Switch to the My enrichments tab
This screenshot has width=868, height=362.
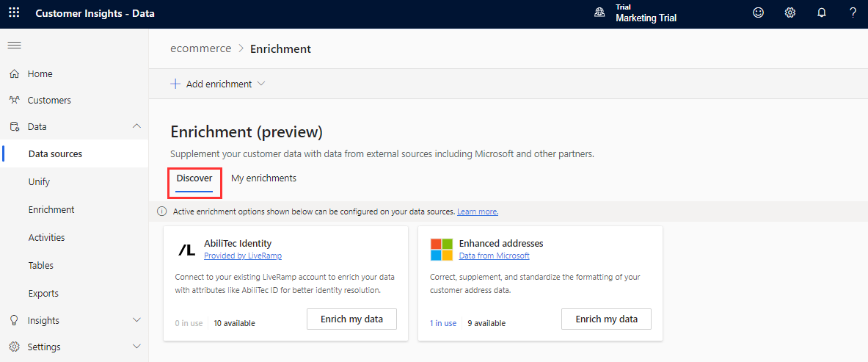[x=263, y=178]
